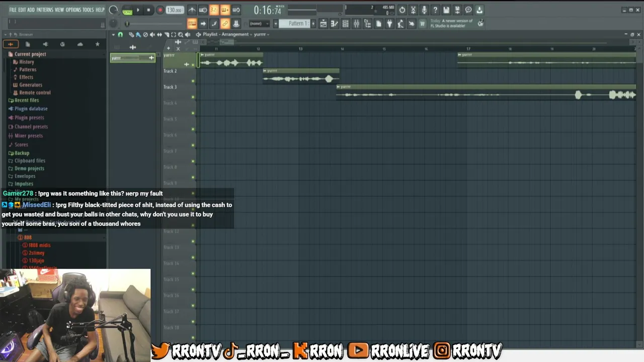This screenshot has height=362, width=644.
Task: Add a new pattern with plus button
Action: pos(313,24)
